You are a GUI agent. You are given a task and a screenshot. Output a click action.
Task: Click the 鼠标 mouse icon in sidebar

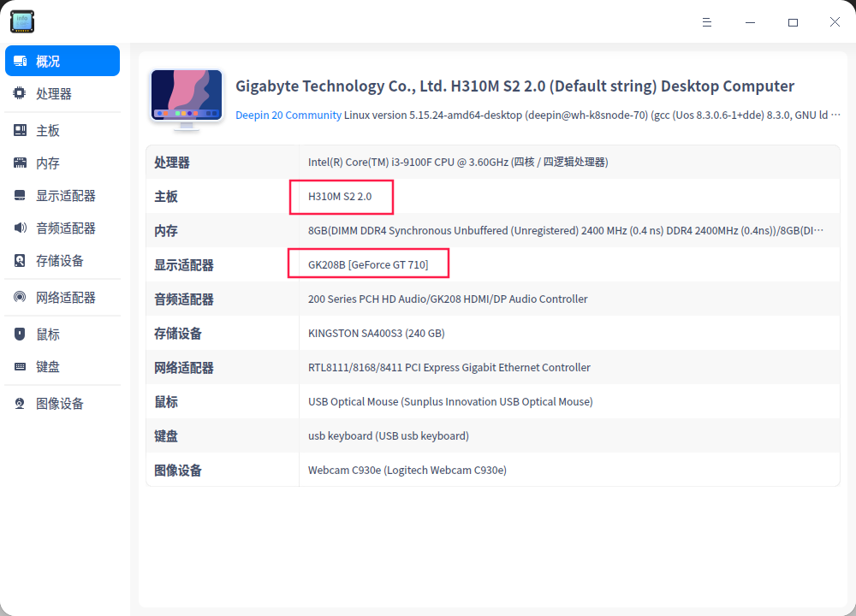pos(21,334)
